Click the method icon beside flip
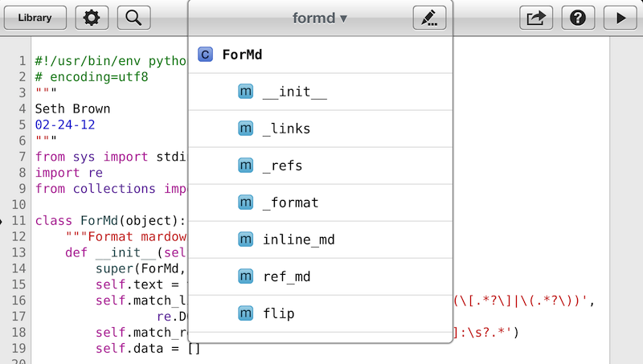Screen dimensions: 643x364 tap(246, 313)
